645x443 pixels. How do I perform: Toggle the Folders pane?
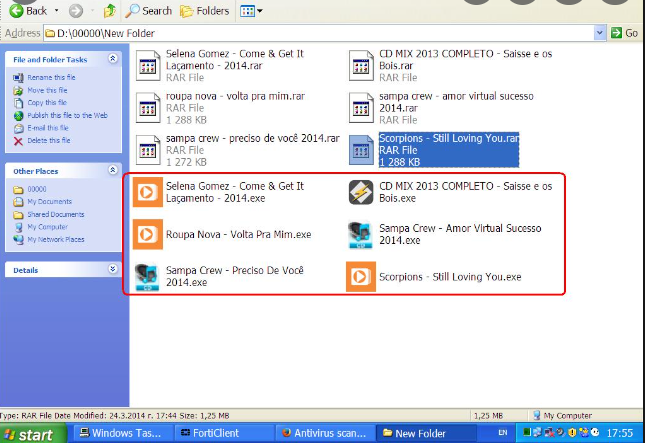pos(205,11)
